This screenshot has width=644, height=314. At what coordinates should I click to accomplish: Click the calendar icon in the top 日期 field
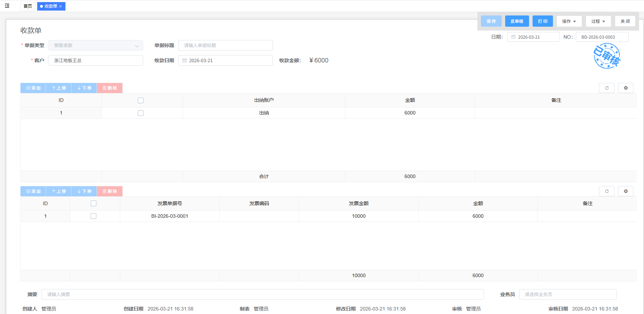(514, 37)
